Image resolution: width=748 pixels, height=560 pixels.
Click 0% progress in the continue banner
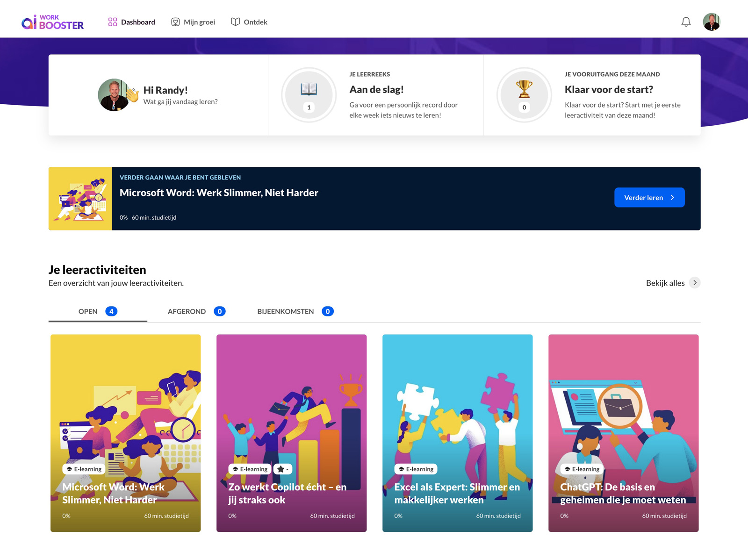pos(123,218)
